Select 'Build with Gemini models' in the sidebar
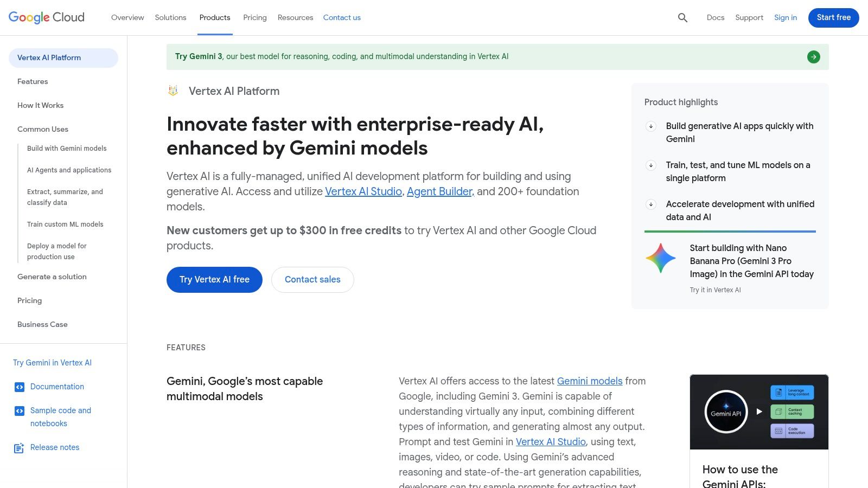The image size is (868, 488). pyautogui.click(x=67, y=148)
